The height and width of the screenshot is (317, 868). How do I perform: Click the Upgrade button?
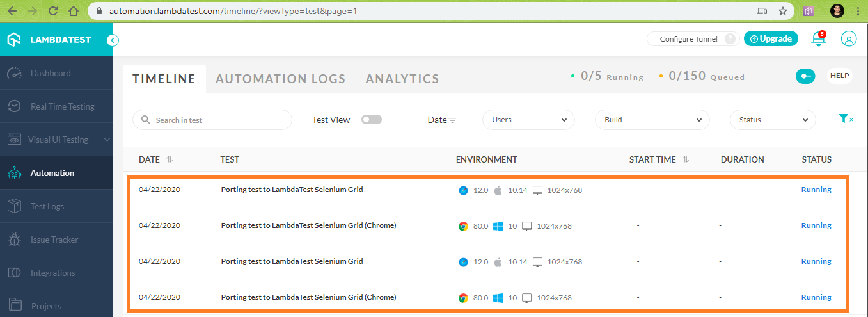(x=771, y=39)
